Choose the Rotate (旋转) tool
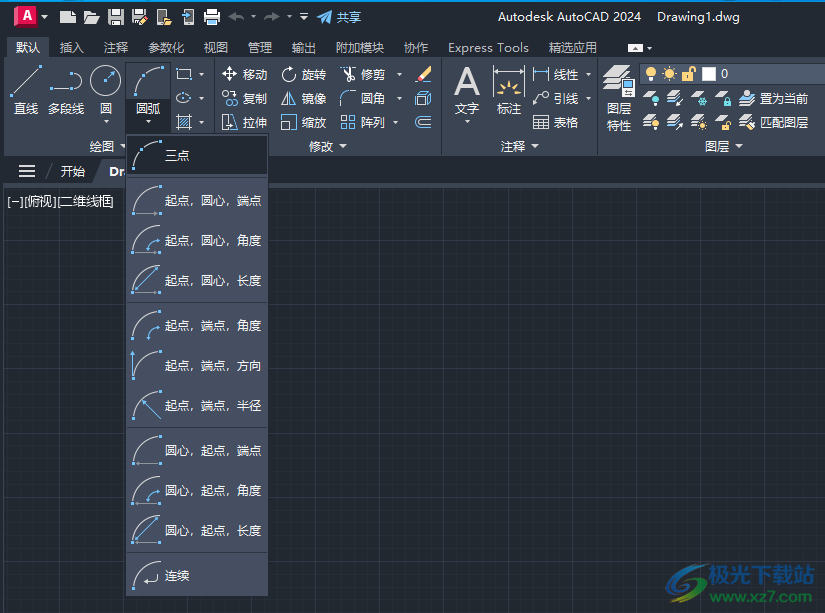 [x=304, y=74]
